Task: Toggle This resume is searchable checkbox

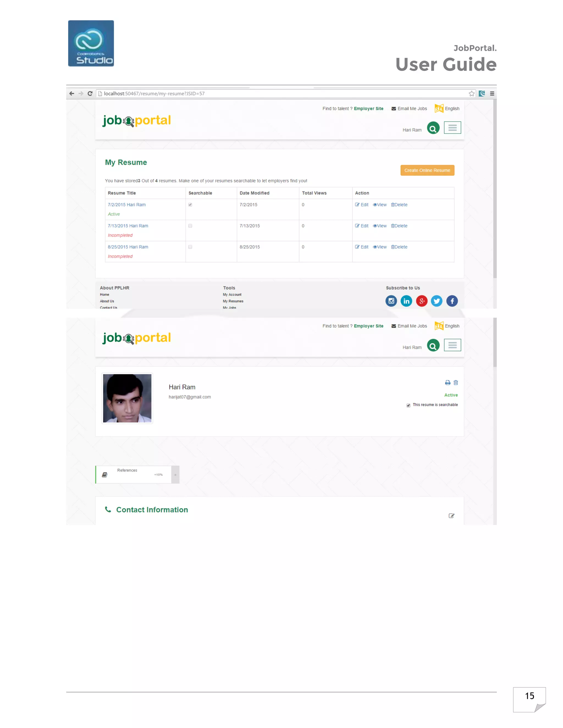Action: pyautogui.click(x=408, y=405)
